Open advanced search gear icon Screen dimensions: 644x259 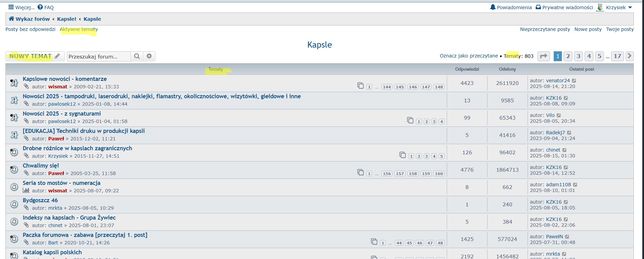[x=149, y=56]
